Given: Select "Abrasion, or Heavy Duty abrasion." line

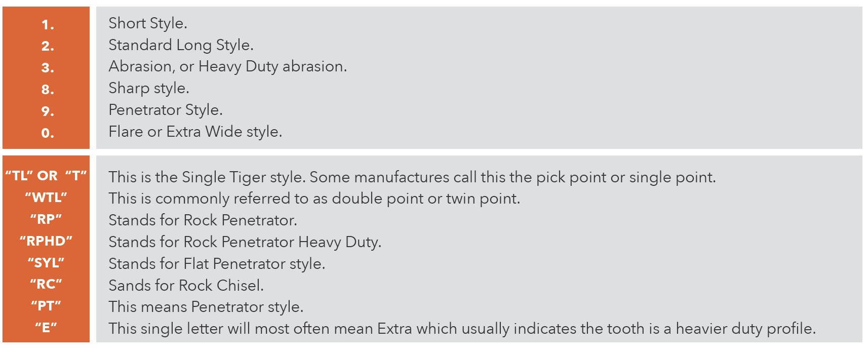Looking at the screenshot, I should click(227, 66).
